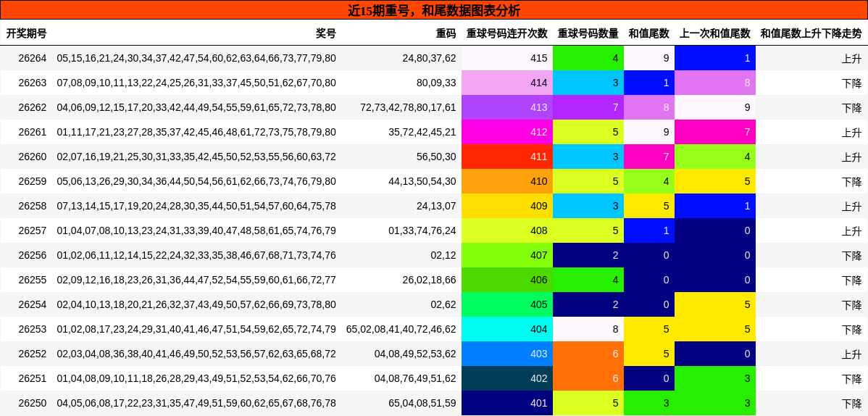Click the trend 上升 in row 26252
This screenshot has width=868, height=416.
click(852, 354)
